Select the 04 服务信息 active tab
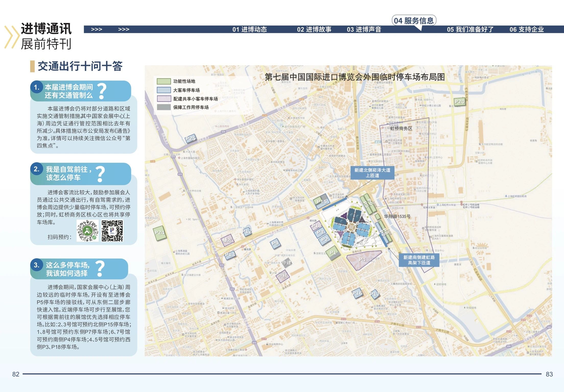 point(414,21)
